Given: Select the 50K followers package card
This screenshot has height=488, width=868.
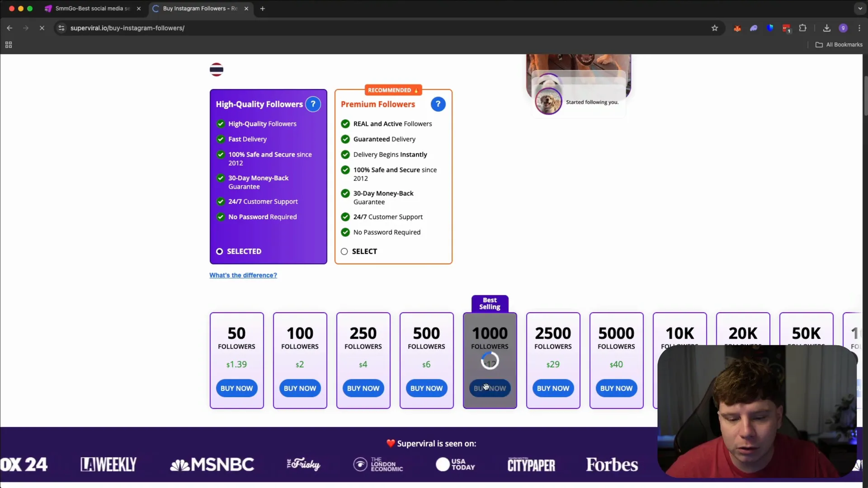Looking at the screenshot, I should [806, 330].
